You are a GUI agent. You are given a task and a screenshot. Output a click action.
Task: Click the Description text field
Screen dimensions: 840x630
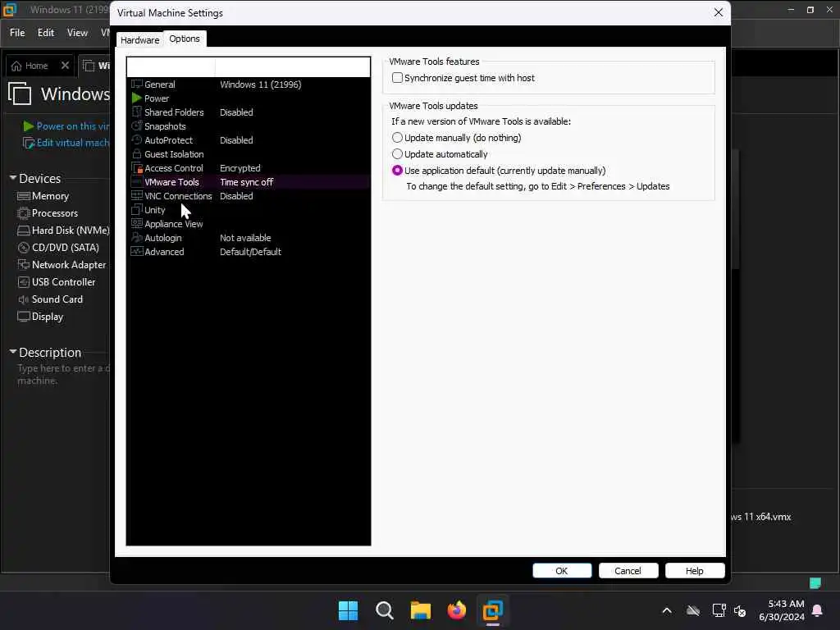click(63, 374)
